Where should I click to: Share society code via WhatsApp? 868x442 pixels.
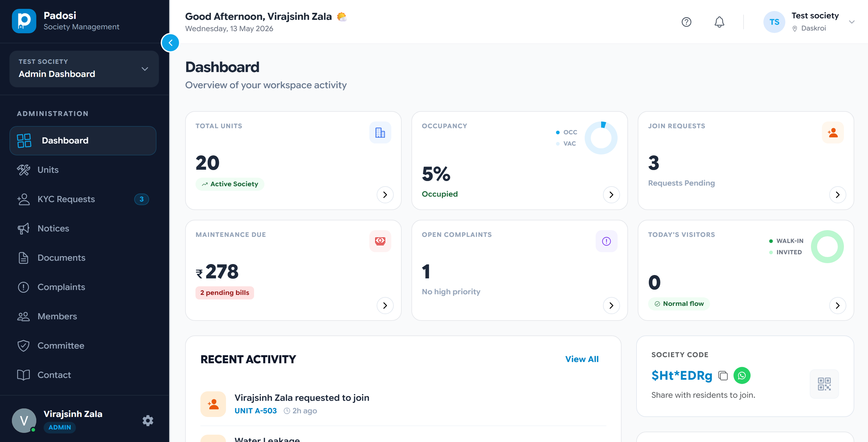tap(742, 375)
